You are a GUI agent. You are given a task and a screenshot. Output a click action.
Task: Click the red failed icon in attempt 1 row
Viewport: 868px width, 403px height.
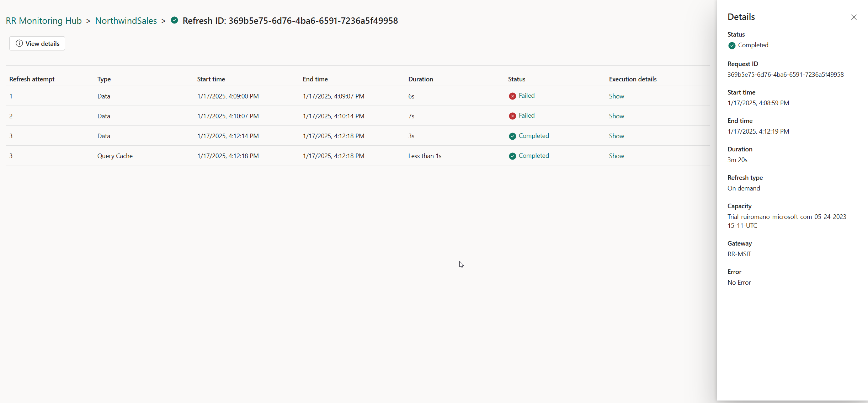(x=512, y=96)
